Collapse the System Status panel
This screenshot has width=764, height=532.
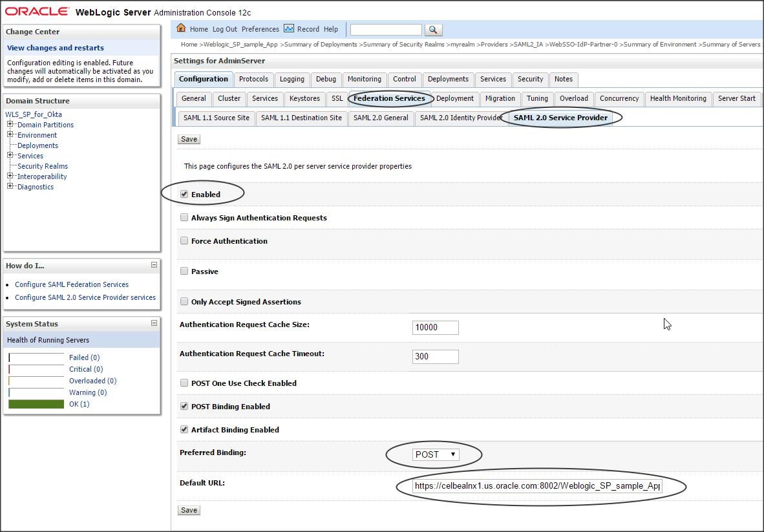point(154,323)
